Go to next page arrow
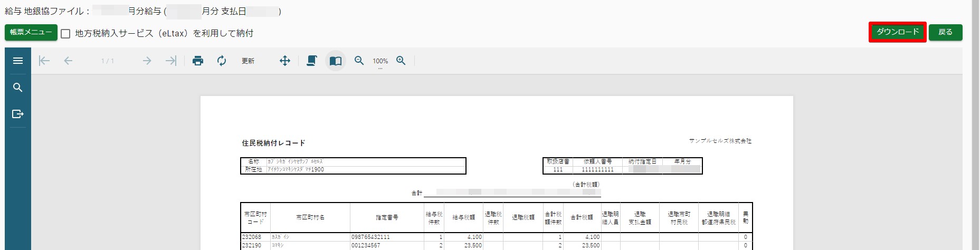 tap(147, 61)
